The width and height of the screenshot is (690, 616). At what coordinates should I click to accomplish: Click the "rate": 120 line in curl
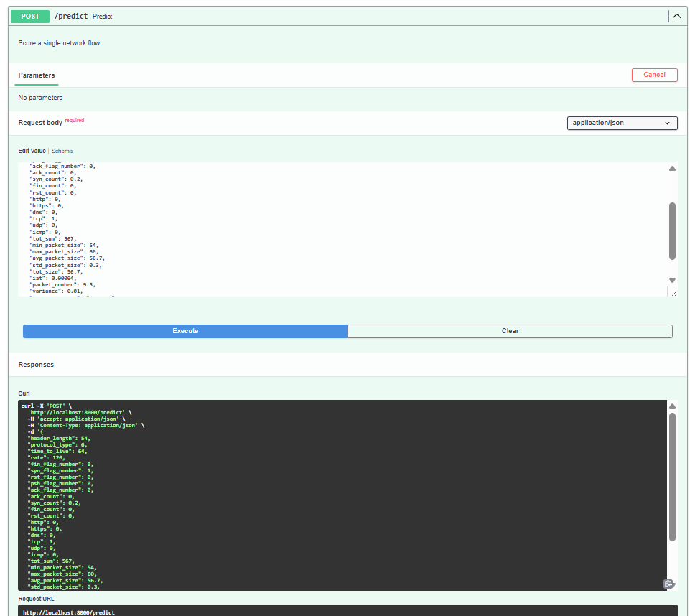click(46, 457)
